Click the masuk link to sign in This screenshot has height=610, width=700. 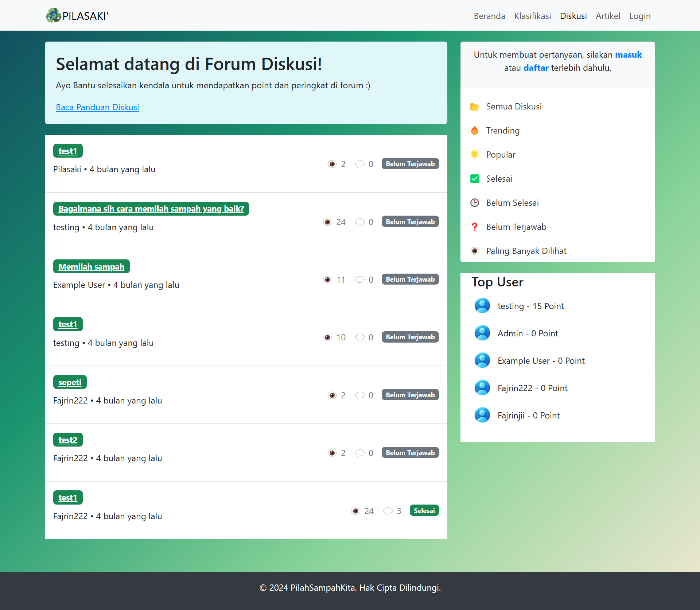(628, 55)
